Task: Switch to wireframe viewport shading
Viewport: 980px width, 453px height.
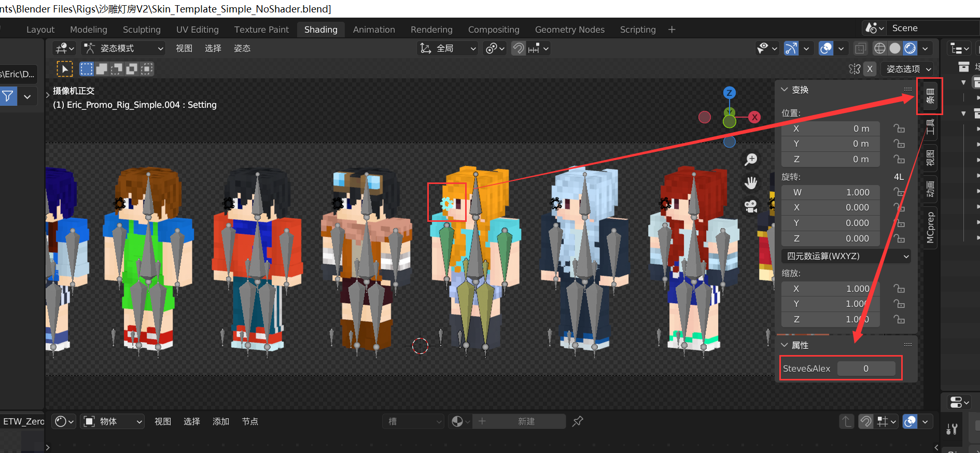Action: pos(880,48)
